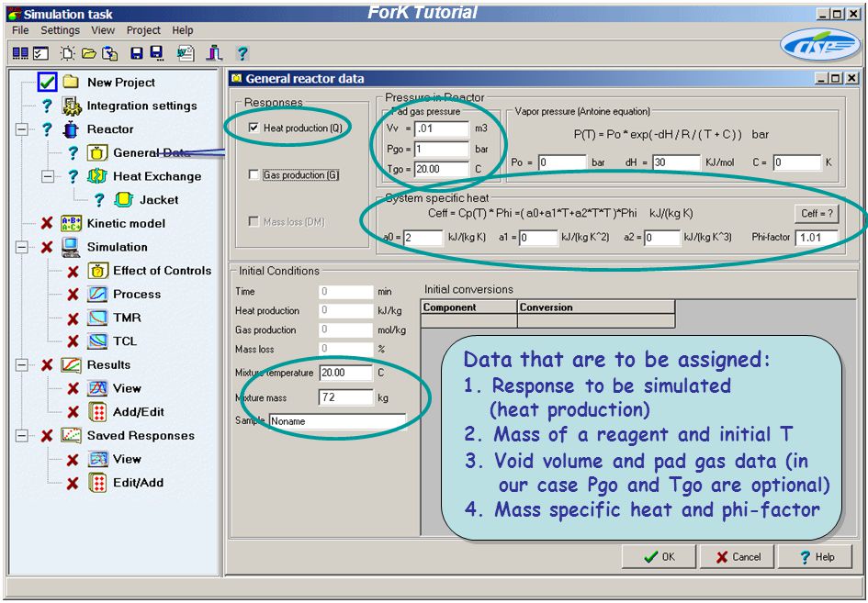Select the Saved Responses icon

click(x=72, y=435)
